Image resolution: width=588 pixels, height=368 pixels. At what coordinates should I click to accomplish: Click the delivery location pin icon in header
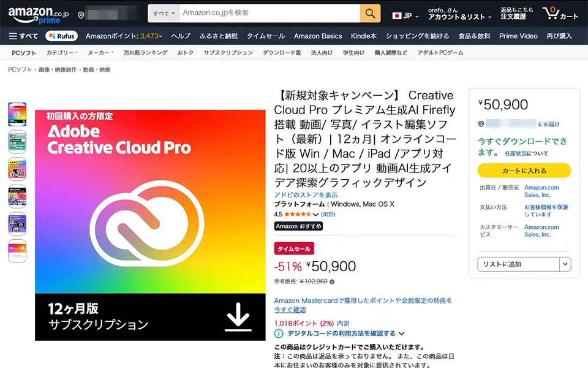tap(81, 14)
